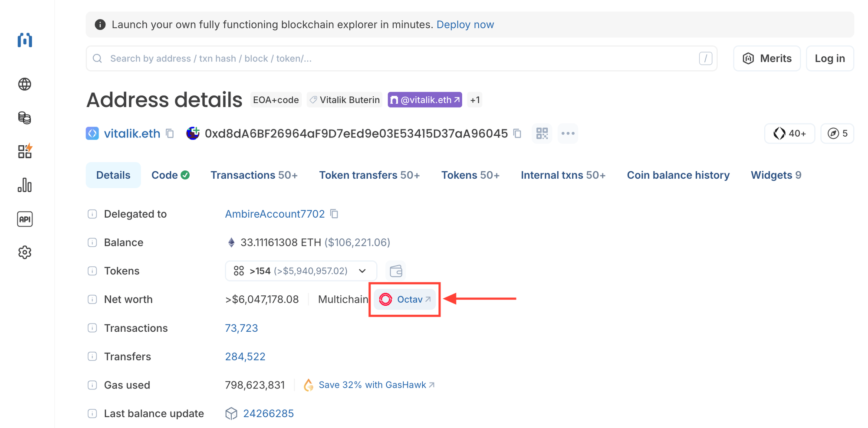The height and width of the screenshot is (428, 868).
Task: Open the Merits button
Action: (766, 58)
